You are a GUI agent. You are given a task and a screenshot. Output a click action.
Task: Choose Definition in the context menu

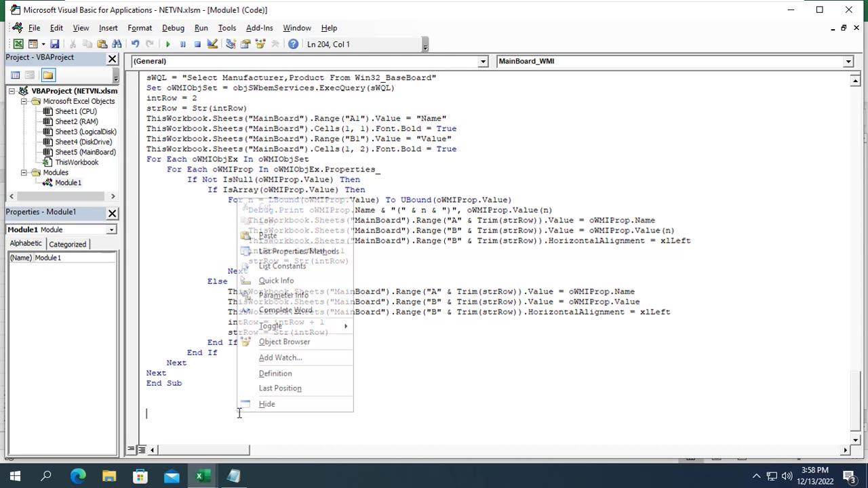point(295,373)
